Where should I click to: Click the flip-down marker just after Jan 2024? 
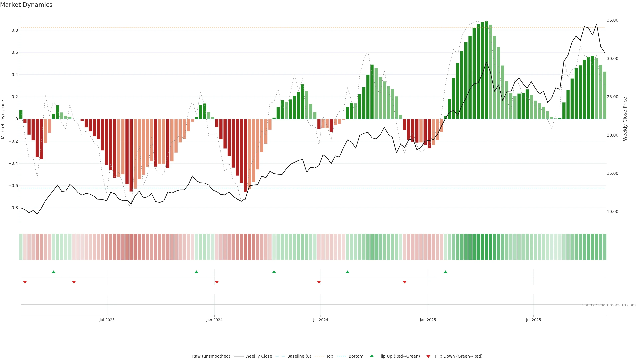pos(217,282)
